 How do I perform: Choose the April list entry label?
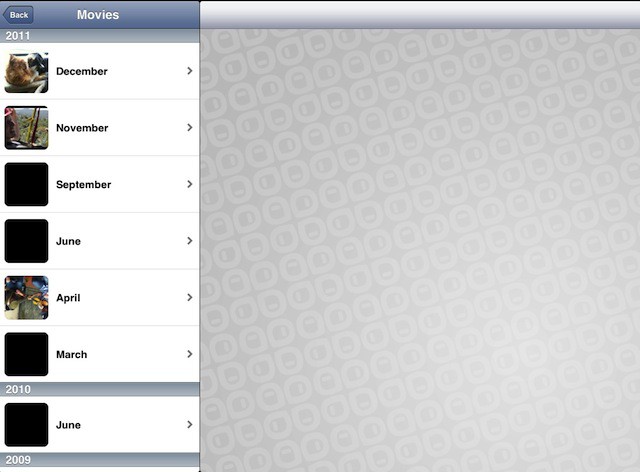point(68,298)
